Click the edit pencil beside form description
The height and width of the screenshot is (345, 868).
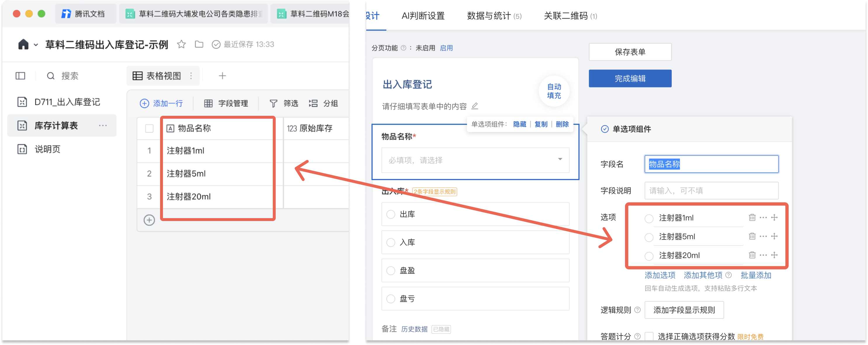474,106
